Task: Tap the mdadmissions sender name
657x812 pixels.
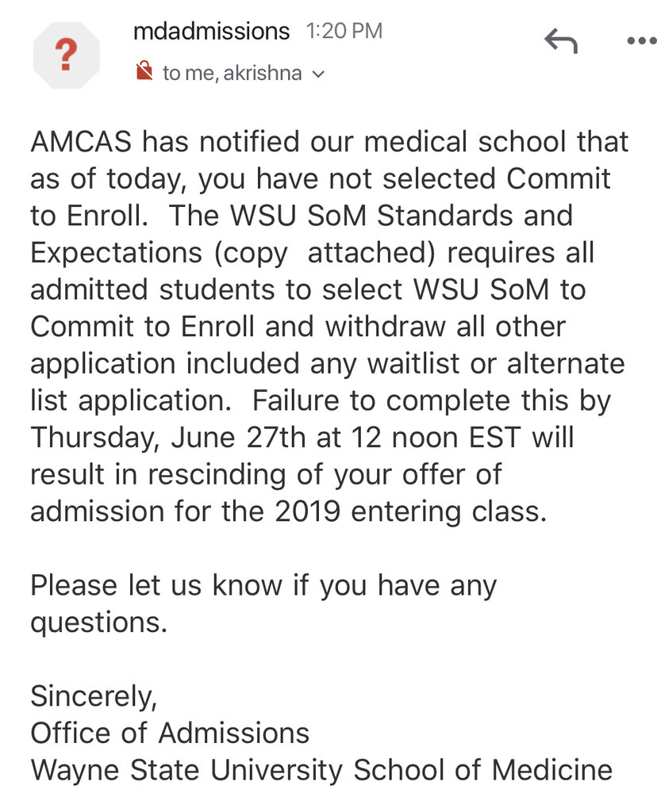Action: [211, 31]
